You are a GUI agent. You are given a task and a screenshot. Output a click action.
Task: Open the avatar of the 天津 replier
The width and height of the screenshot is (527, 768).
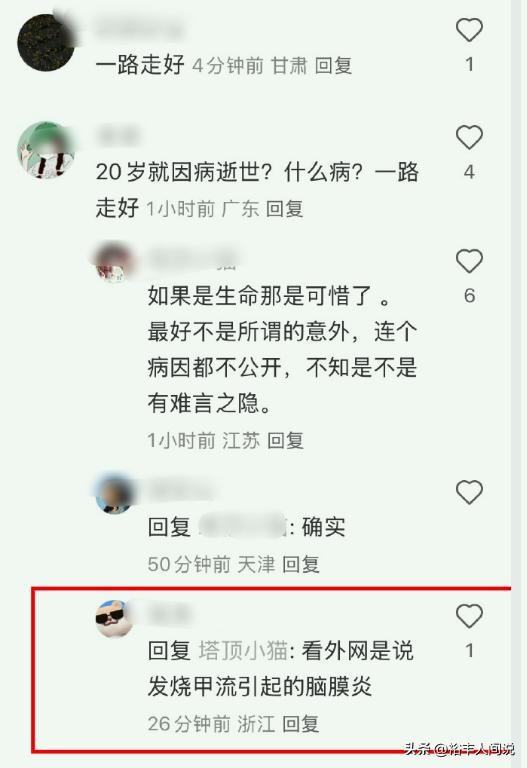[x=115, y=493]
